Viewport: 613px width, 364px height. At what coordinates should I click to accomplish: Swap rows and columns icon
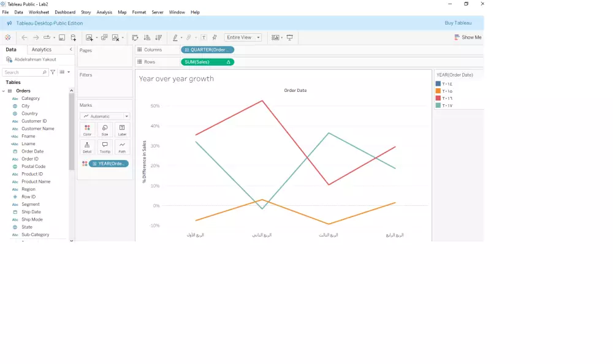135,37
